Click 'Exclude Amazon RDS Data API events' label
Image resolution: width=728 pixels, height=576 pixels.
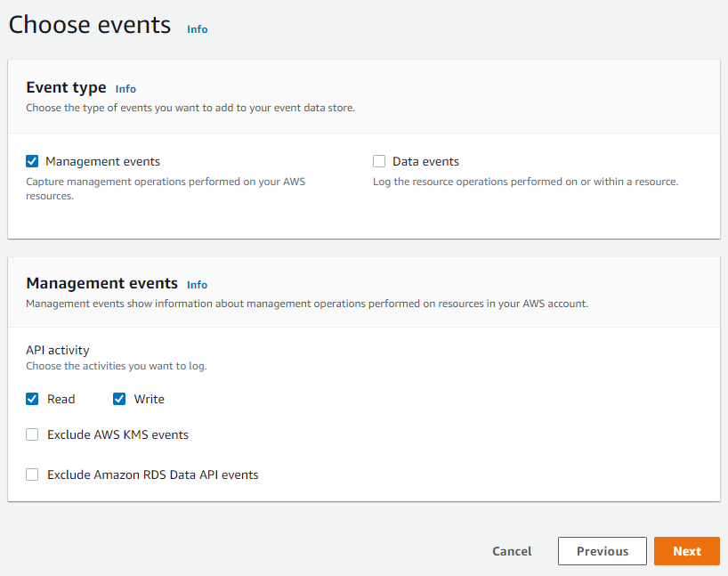coord(153,475)
